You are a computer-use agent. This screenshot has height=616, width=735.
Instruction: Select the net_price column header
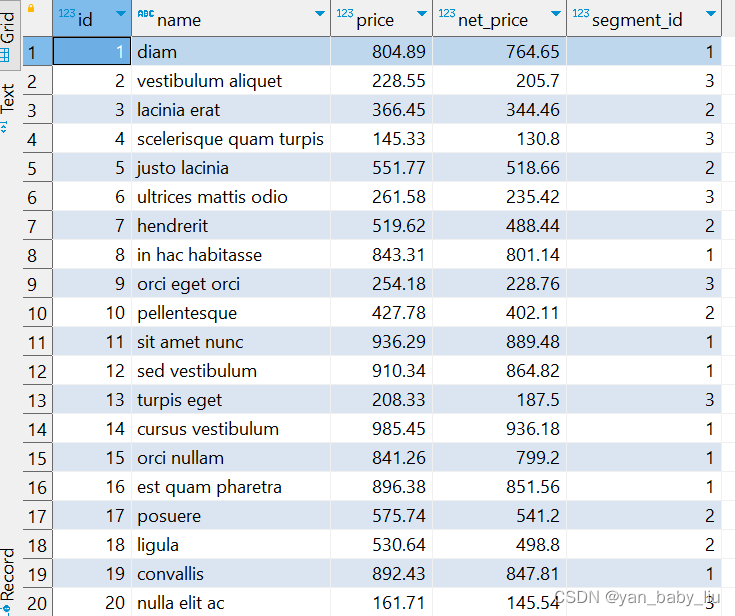(499, 19)
